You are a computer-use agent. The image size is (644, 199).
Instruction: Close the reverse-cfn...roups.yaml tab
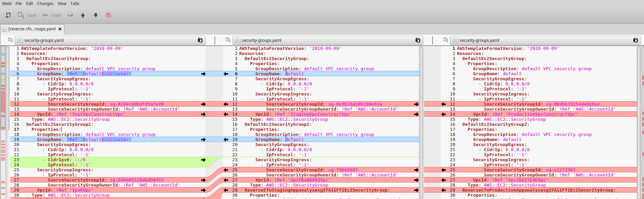coord(60,29)
